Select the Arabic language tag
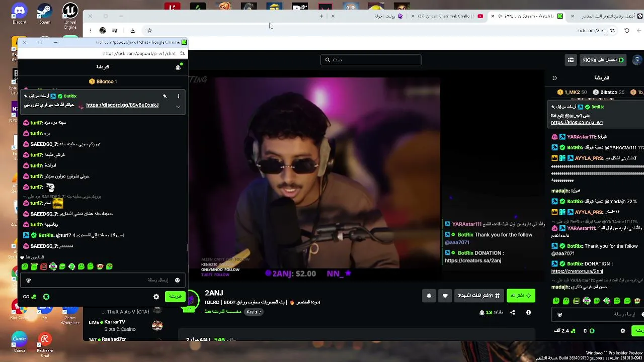 point(254,312)
